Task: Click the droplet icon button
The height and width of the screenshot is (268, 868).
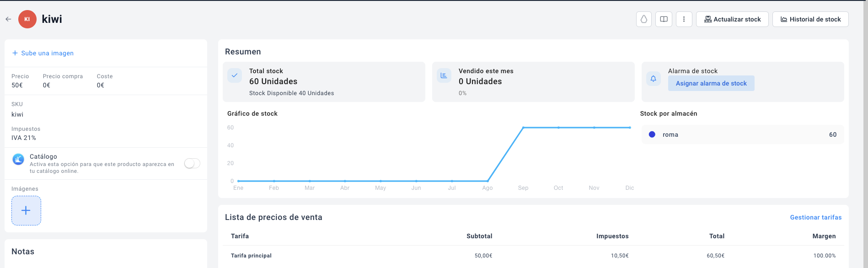Action: [x=644, y=19]
